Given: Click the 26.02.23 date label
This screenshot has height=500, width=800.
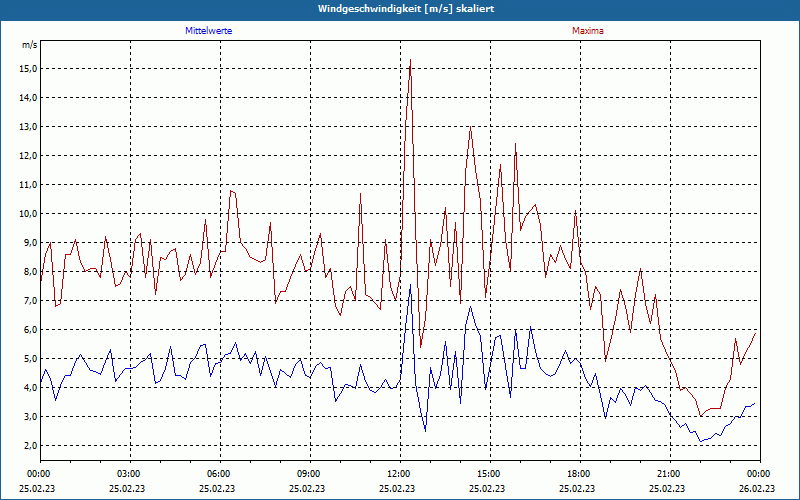Looking at the screenshot, I should click(757, 488).
